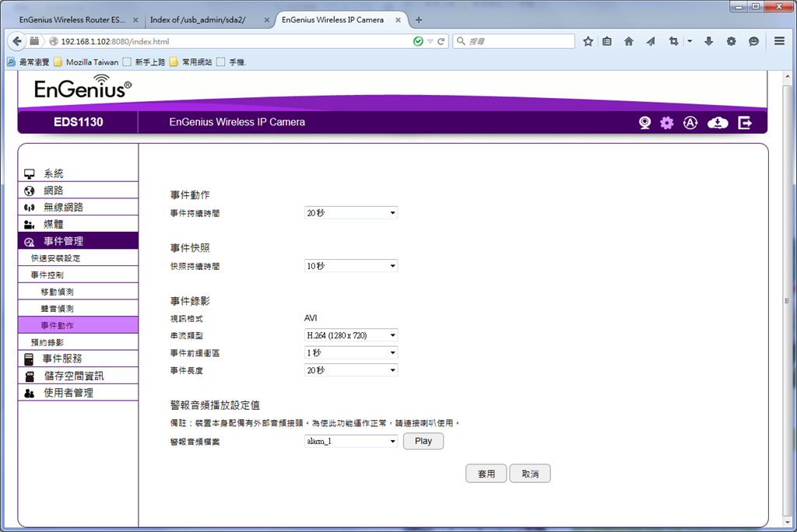This screenshot has height=532, width=797.
Task: Open the 系統 sidebar menu
Action: tap(78, 173)
